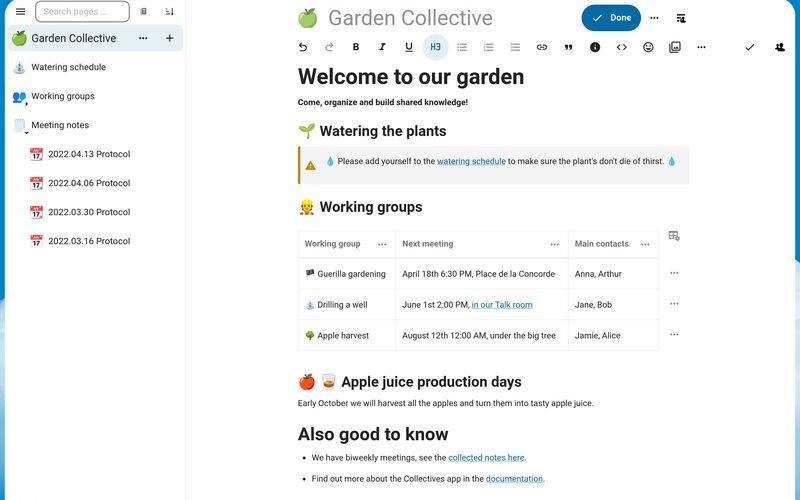Click the Anna, Arthur contacts cell

click(x=613, y=274)
